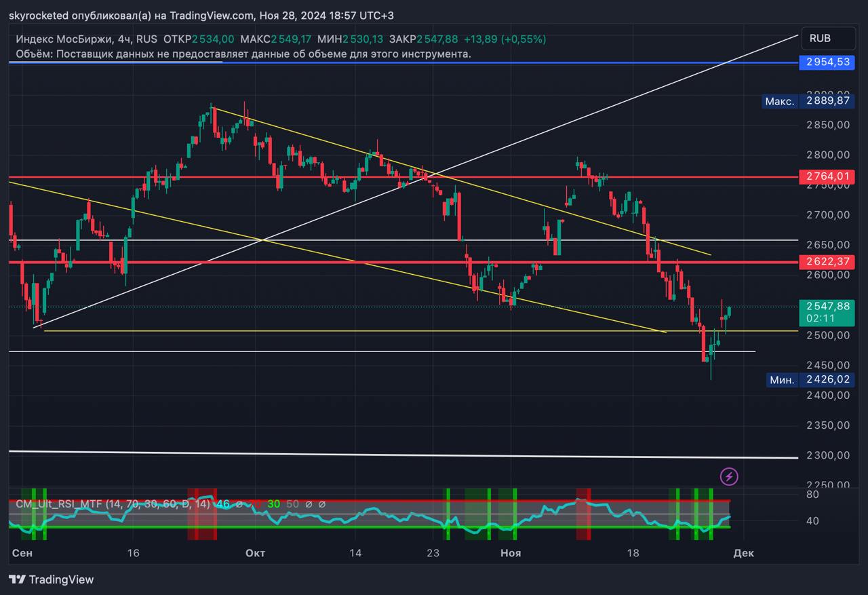
Task: Click the Сен label on time axis
Action: [x=22, y=553]
